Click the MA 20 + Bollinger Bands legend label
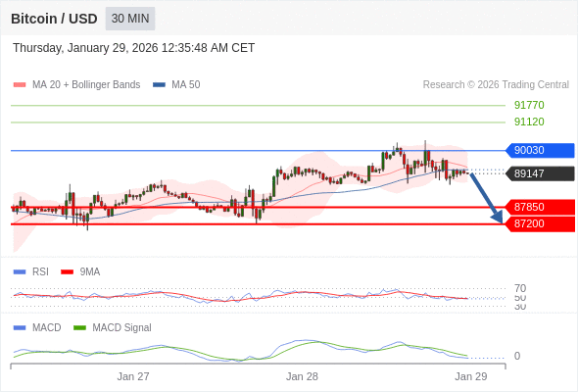The height and width of the screenshot is (392, 578). pos(86,85)
